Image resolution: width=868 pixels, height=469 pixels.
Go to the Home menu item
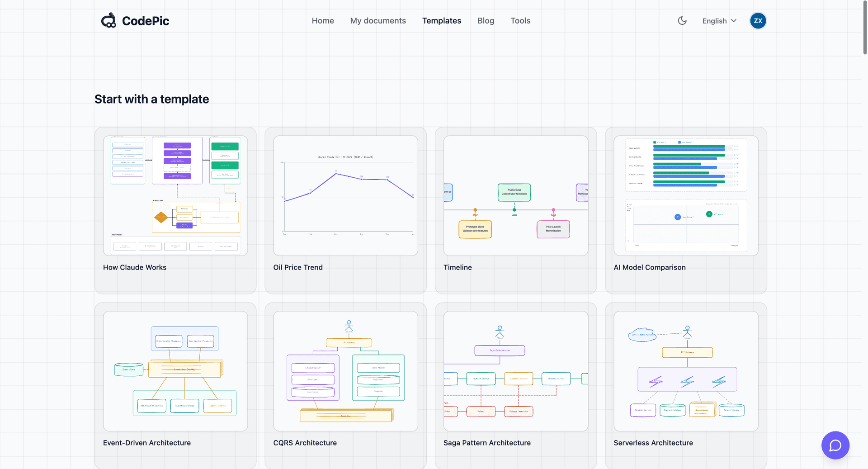[323, 21]
